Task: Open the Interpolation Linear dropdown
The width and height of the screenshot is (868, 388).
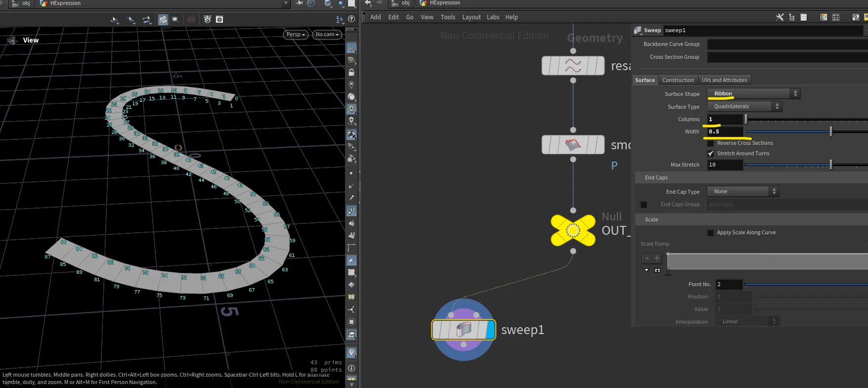Action: (747, 321)
